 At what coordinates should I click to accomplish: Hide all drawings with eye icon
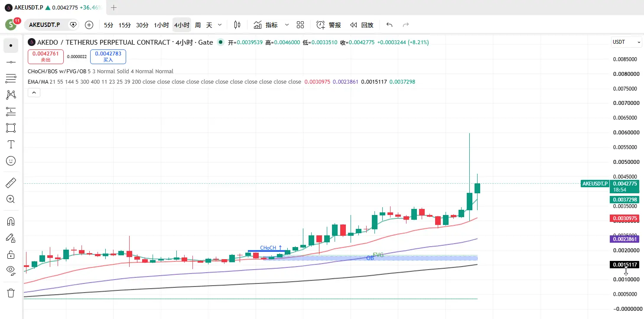pos(11,271)
